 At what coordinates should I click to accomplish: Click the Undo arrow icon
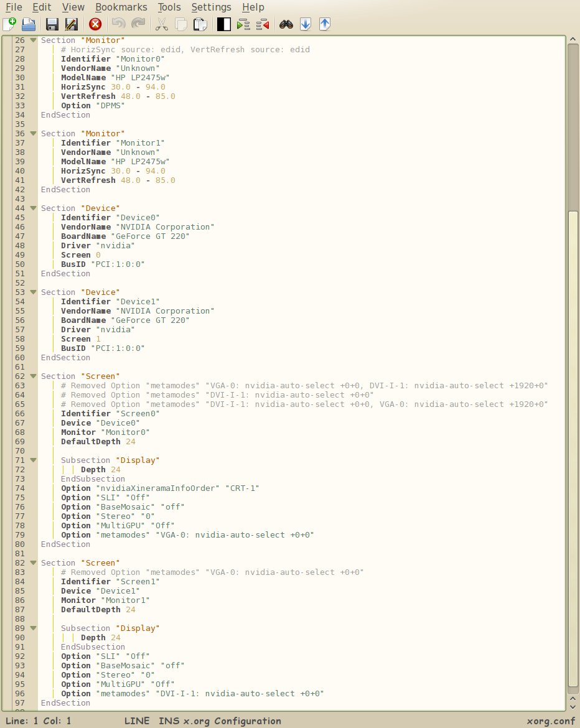click(118, 24)
